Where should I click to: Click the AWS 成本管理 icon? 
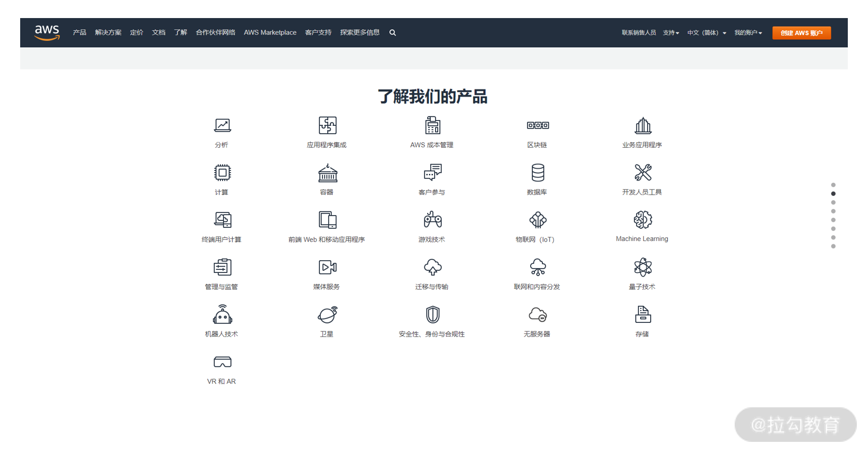pos(432,125)
